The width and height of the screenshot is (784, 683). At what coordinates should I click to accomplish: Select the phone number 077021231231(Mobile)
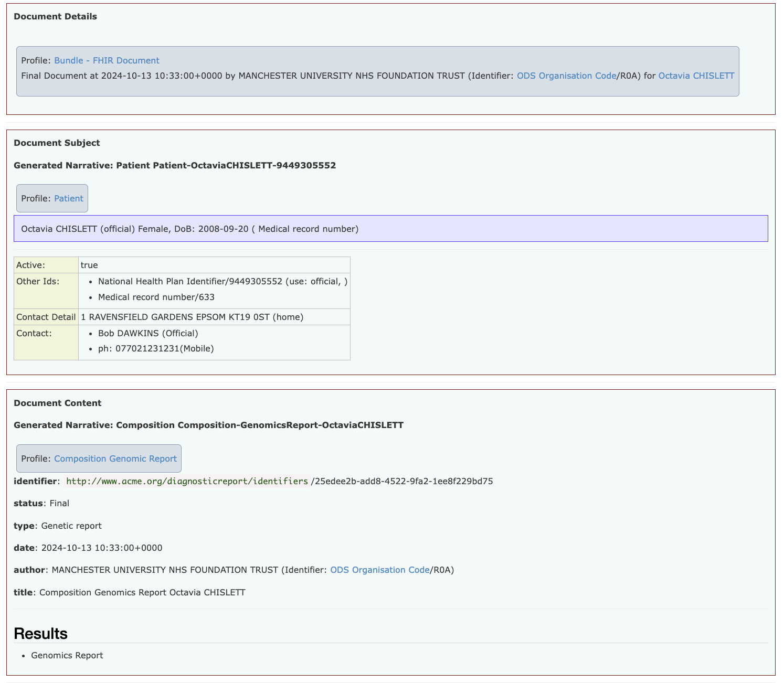[156, 348]
